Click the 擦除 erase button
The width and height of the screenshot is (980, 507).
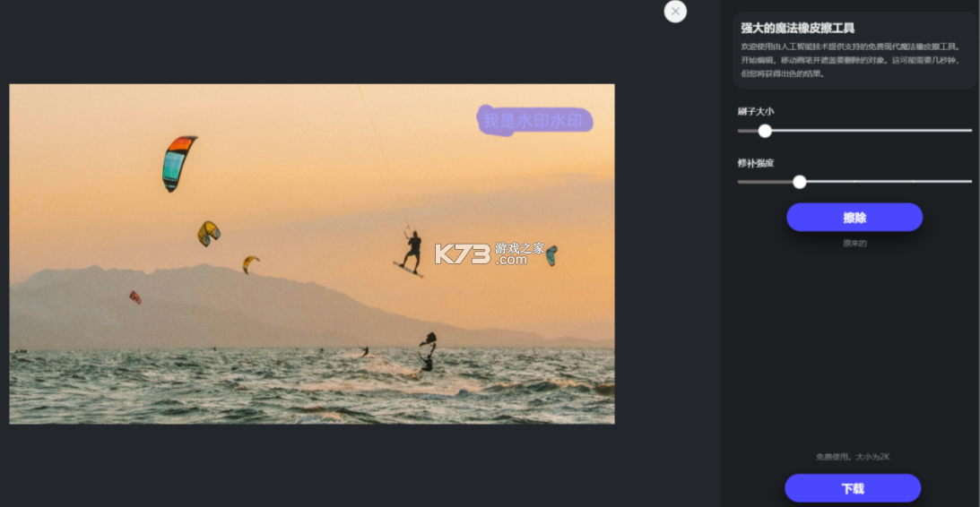tap(854, 218)
